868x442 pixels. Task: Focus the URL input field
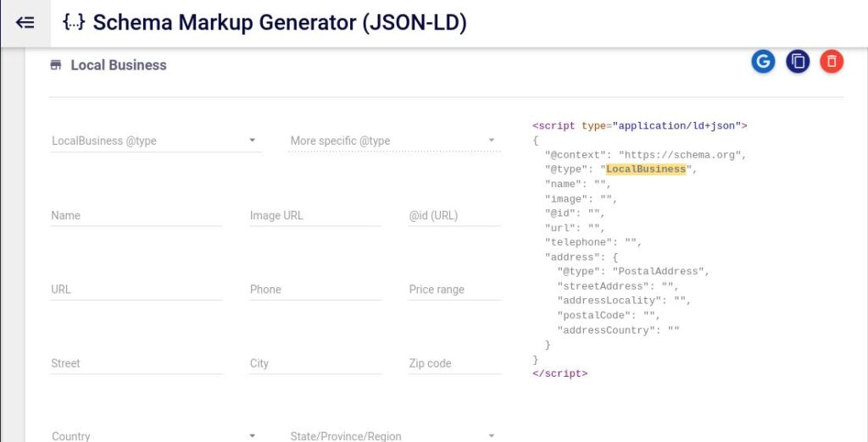coord(136,290)
